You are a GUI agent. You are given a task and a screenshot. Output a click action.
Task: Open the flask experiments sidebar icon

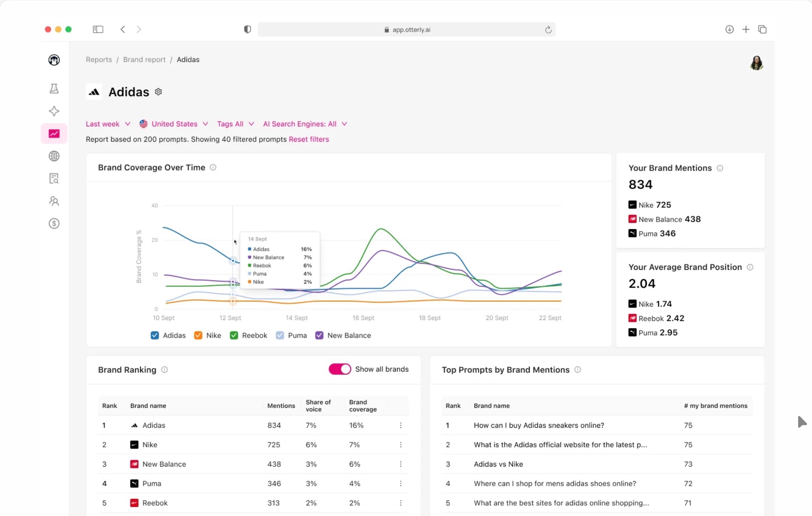tap(54, 89)
